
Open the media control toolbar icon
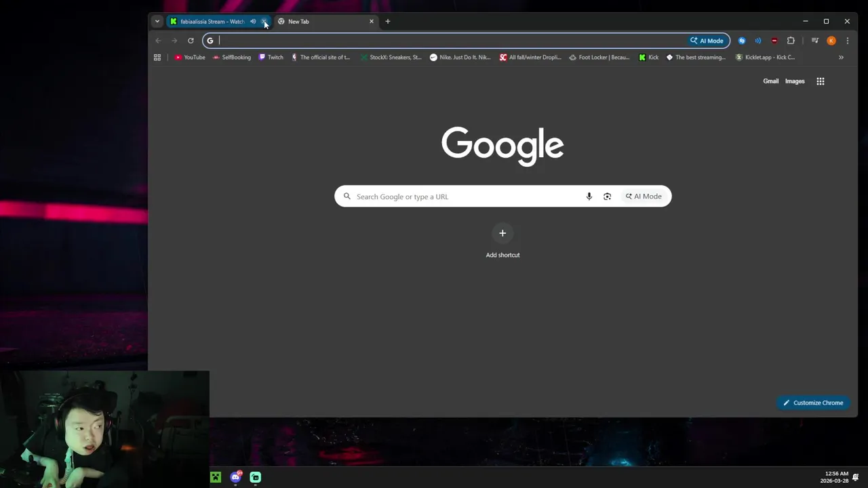(x=815, y=41)
